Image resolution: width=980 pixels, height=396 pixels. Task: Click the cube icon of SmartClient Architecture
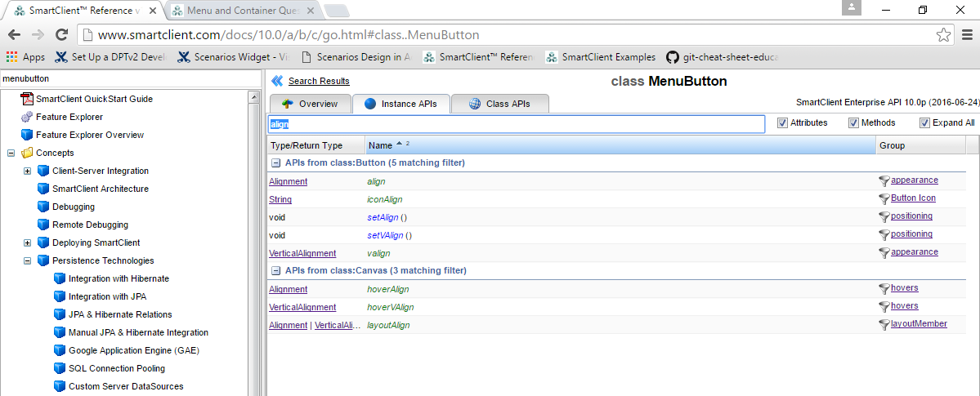click(x=43, y=189)
